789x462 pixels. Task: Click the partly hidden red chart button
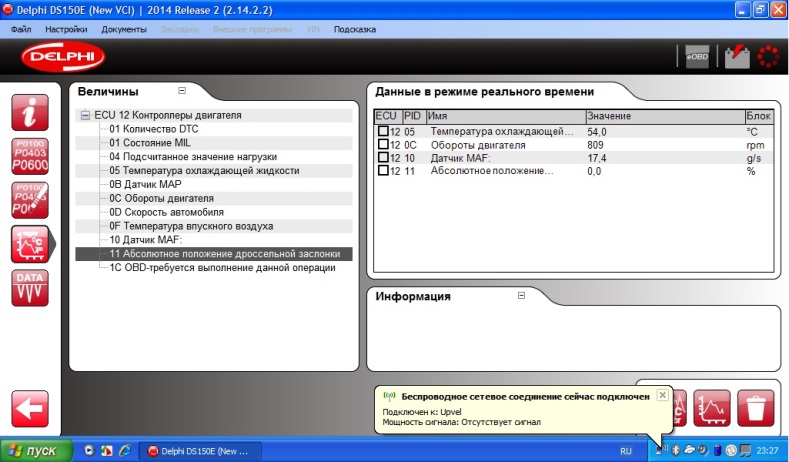679,408
